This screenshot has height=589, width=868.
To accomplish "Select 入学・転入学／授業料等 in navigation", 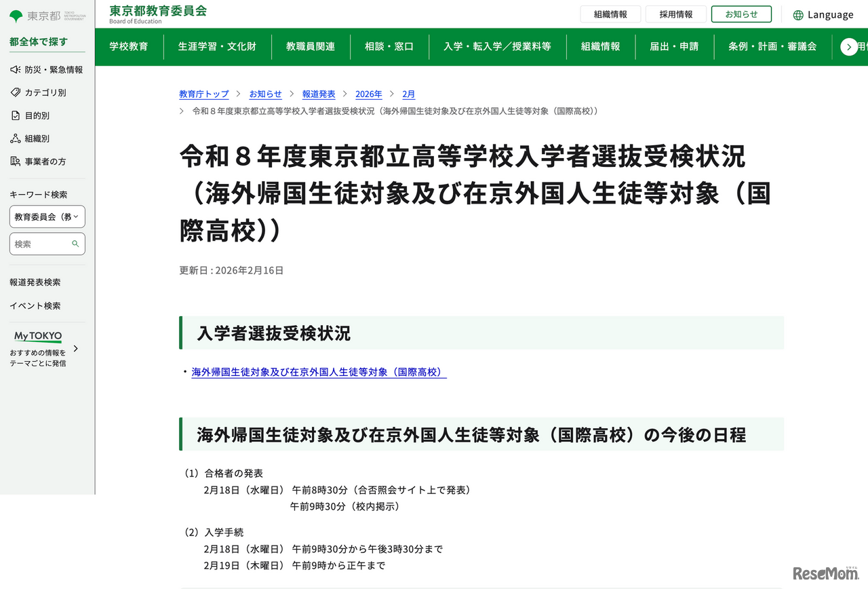I will [498, 47].
